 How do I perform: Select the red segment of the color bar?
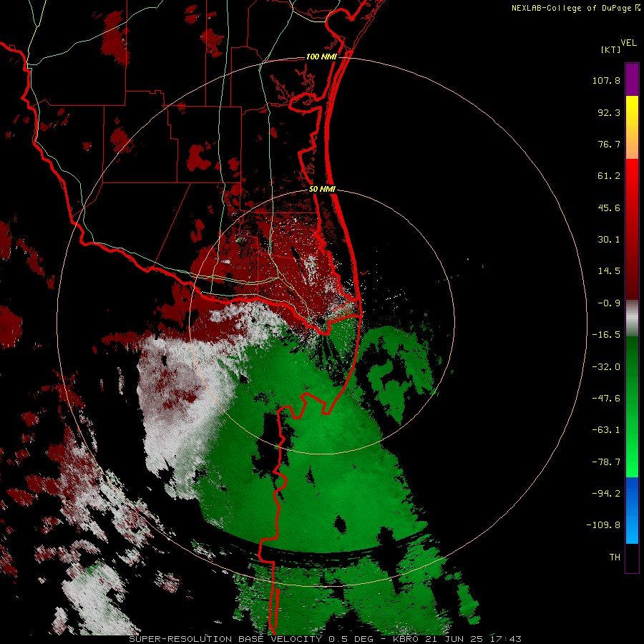632,229
